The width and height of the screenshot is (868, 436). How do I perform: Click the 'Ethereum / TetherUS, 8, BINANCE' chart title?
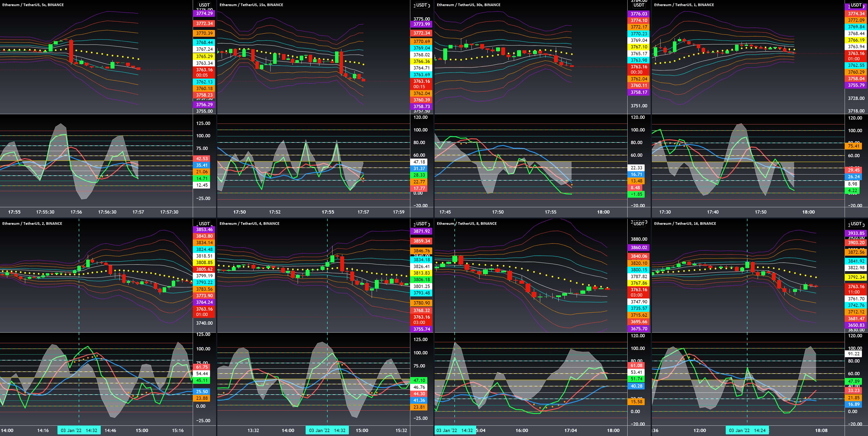tap(467, 223)
